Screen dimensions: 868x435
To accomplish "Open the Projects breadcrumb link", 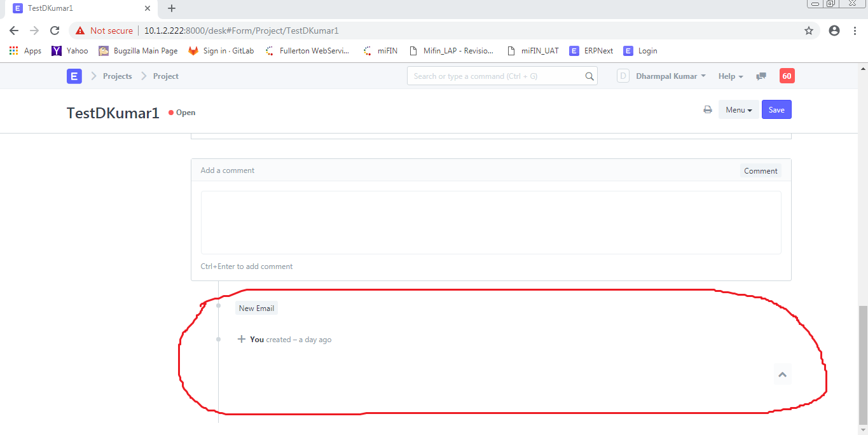I will tap(117, 76).
